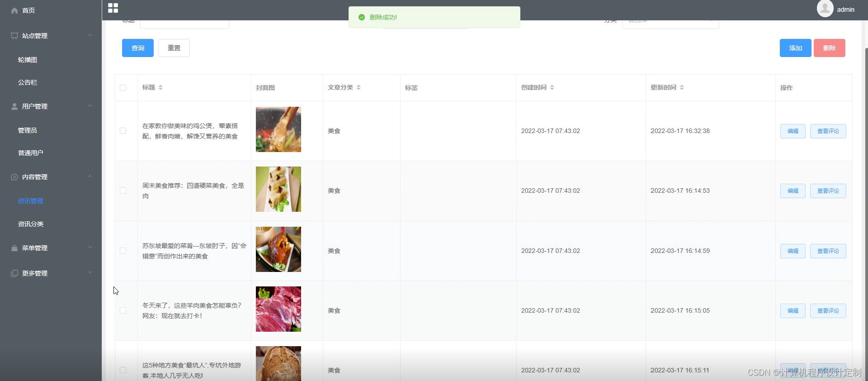Open the 周末美食推荐 cover thumbnail
The image size is (868, 381).
click(278, 189)
